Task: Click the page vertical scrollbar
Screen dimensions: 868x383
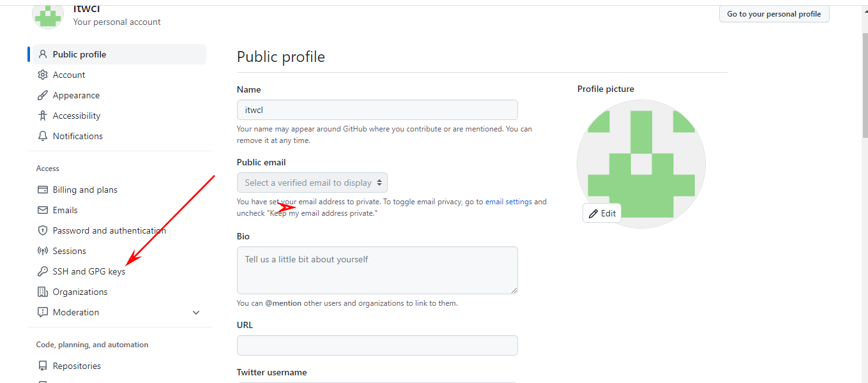Action: click(864, 191)
